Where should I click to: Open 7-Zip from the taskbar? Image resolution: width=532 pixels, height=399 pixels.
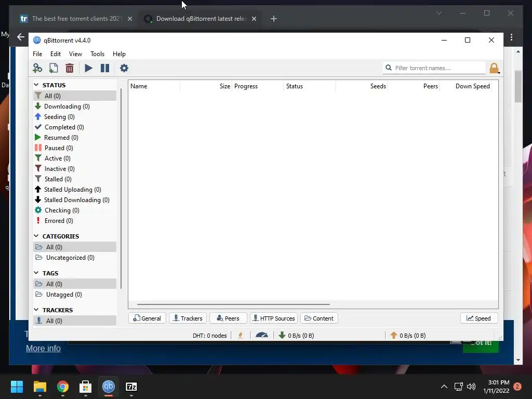point(131,387)
